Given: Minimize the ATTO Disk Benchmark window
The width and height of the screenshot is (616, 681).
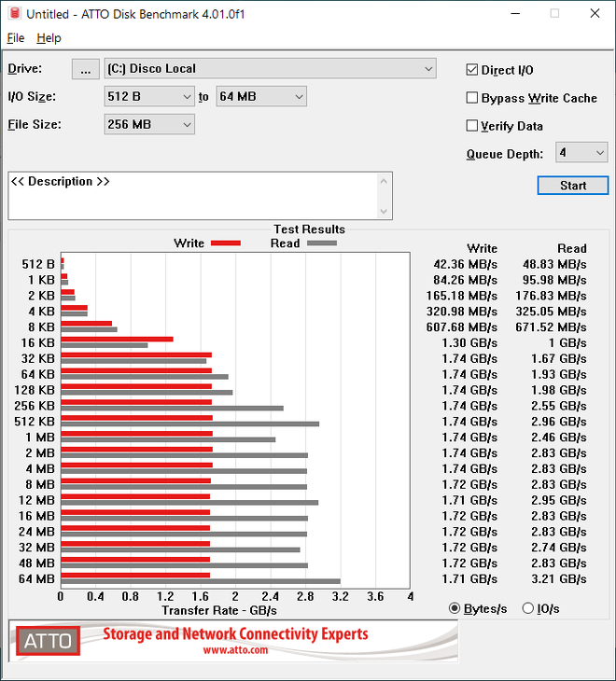Looking at the screenshot, I should pos(515,14).
